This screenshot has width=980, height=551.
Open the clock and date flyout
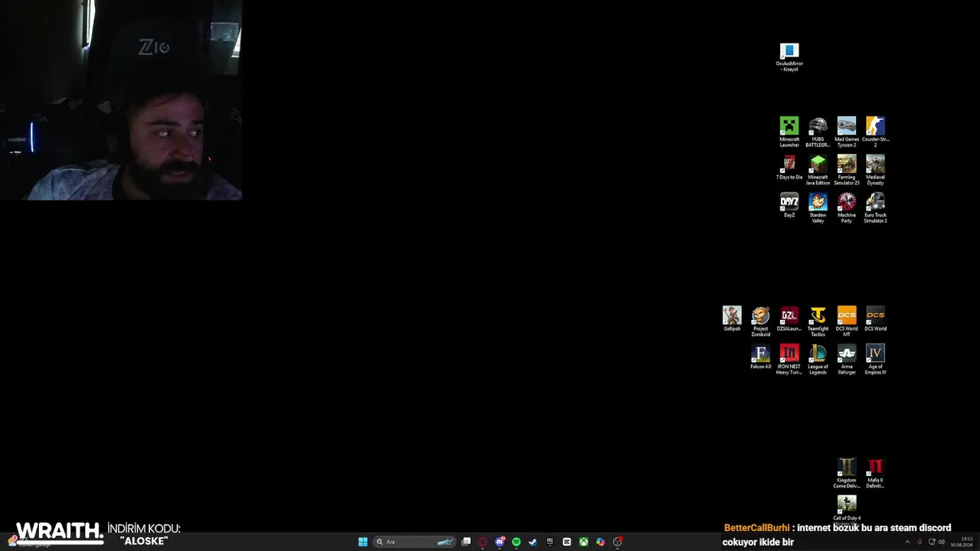coord(962,542)
